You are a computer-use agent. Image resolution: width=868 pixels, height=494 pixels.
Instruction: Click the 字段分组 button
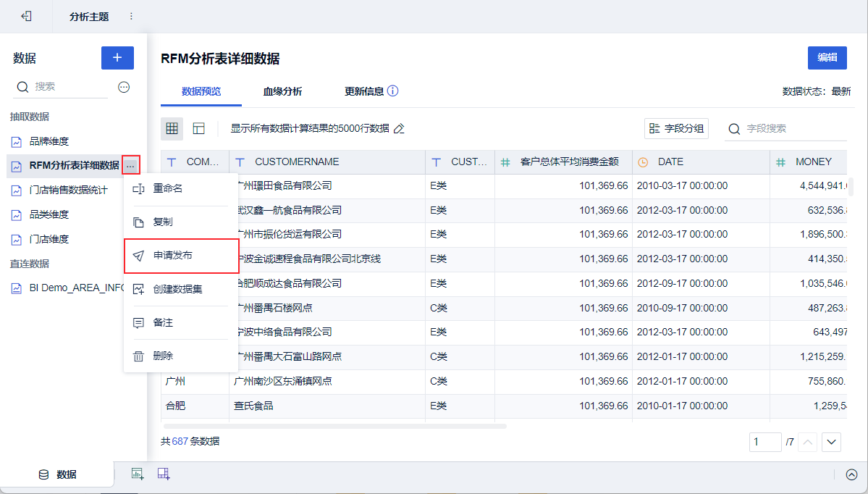click(x=676, y=128)
